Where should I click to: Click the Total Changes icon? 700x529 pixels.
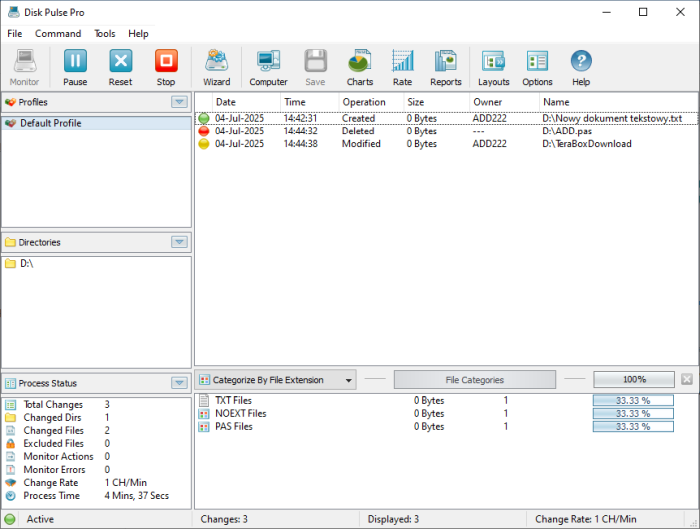(10, 404)
